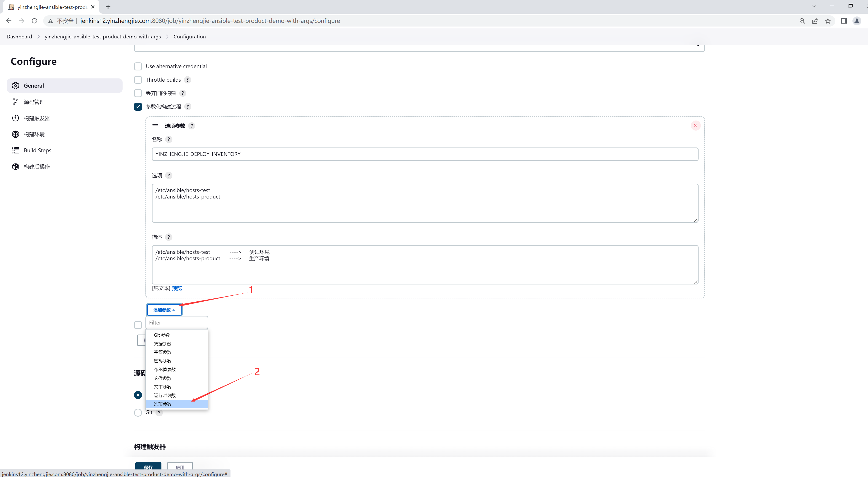Select the Git radio button
This screenshot has width=868, height=477.
pyautogui.click(x=138, y=413)
